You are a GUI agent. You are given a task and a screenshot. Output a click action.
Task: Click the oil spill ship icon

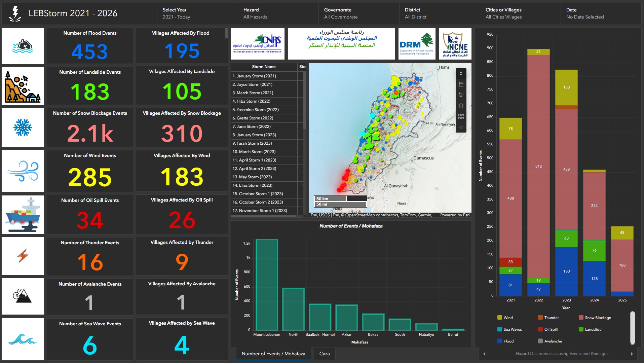click(x=23, y=215)
